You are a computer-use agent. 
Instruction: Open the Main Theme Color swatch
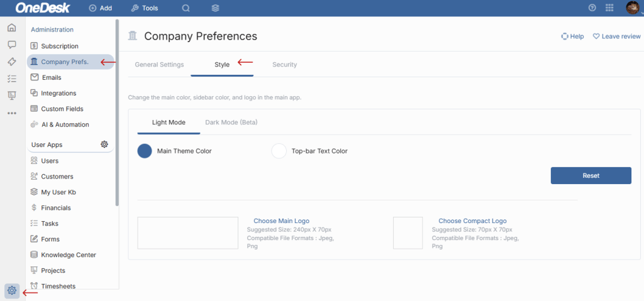pos(145,151)
